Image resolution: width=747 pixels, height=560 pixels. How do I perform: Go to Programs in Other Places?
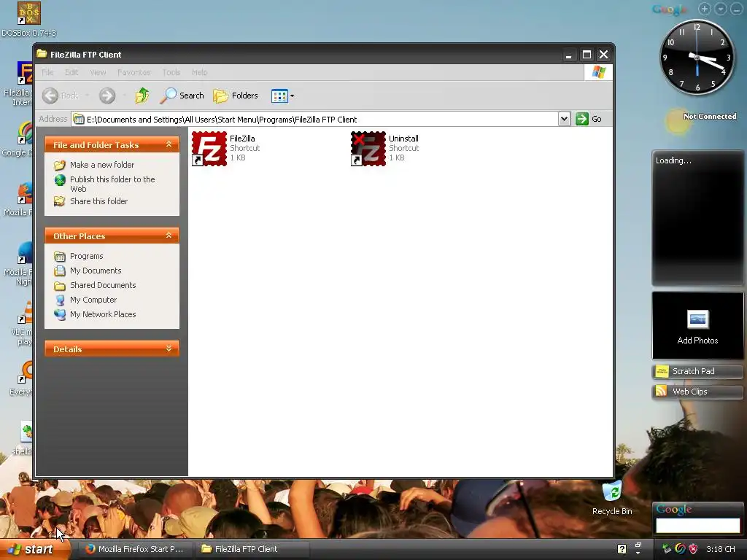pyautogui.click(x=79, y=256)
